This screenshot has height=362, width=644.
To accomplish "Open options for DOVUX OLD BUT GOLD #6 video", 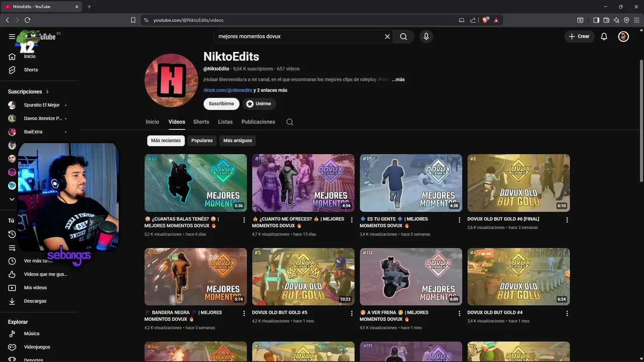I will tap(567, 220).
